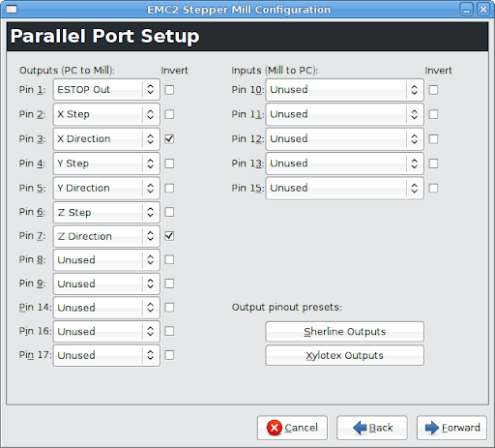Open the Pin 8 output dropdown

pyautogui.click(x=106, y=260)
